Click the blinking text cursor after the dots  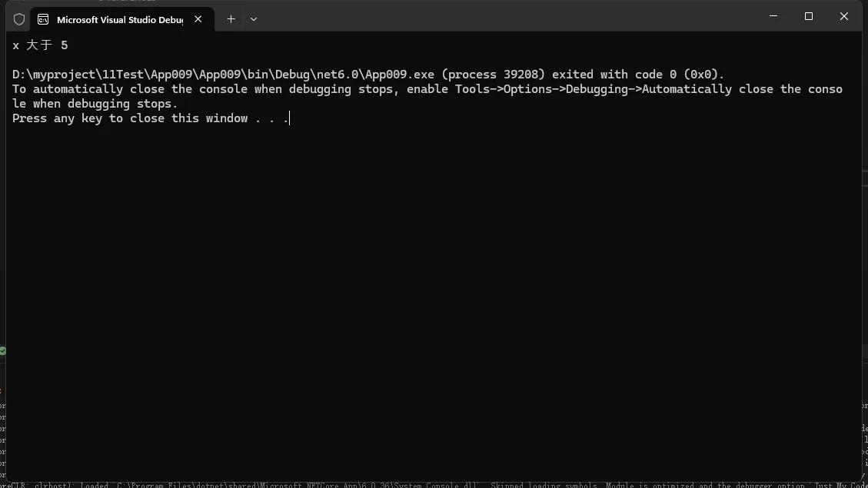(290, 118)
